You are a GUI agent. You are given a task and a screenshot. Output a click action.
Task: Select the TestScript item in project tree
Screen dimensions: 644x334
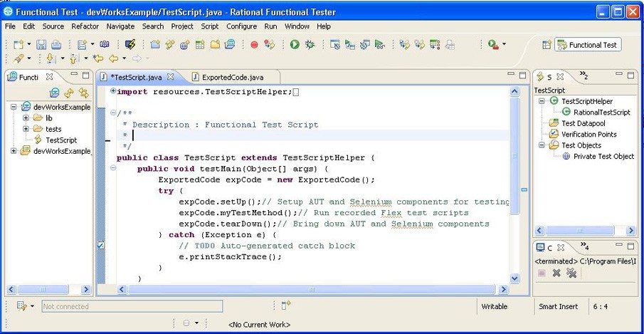[x=60, y=140]
